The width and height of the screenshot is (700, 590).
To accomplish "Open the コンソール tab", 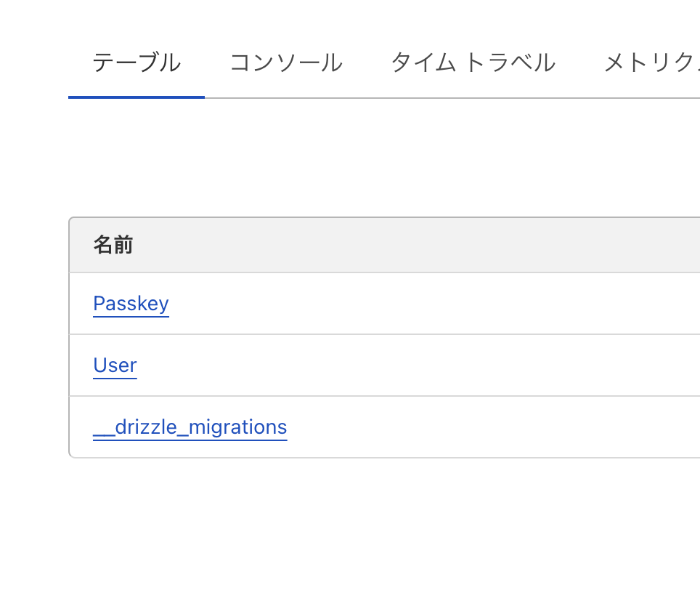I will point(285,64).
